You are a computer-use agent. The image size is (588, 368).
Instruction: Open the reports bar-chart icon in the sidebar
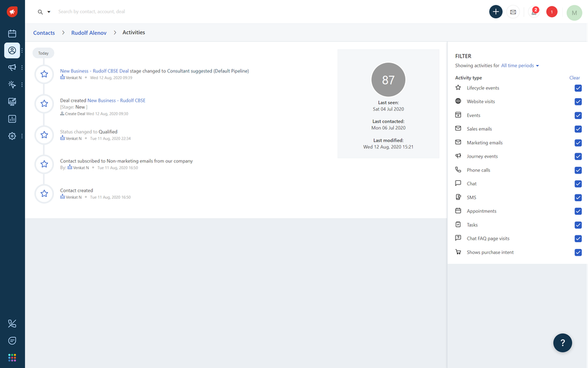[12, 119]
